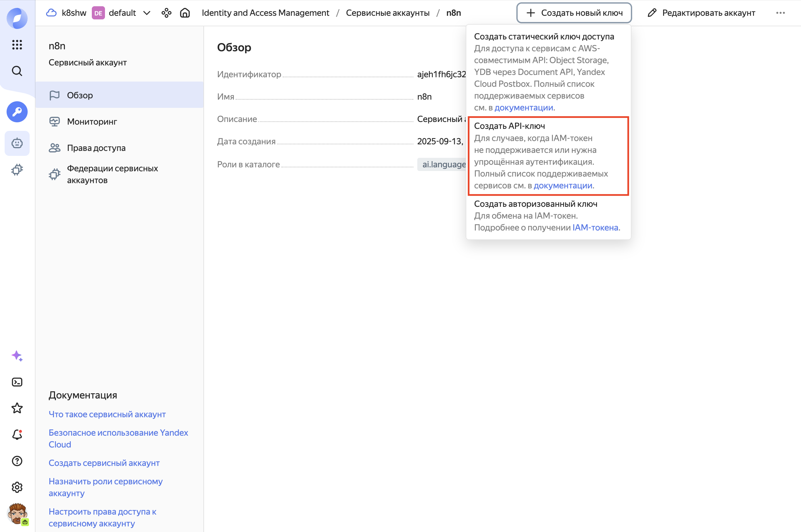Open the notifications bell icon
This screenshot has width=801, height=532.
click(17, 435)
